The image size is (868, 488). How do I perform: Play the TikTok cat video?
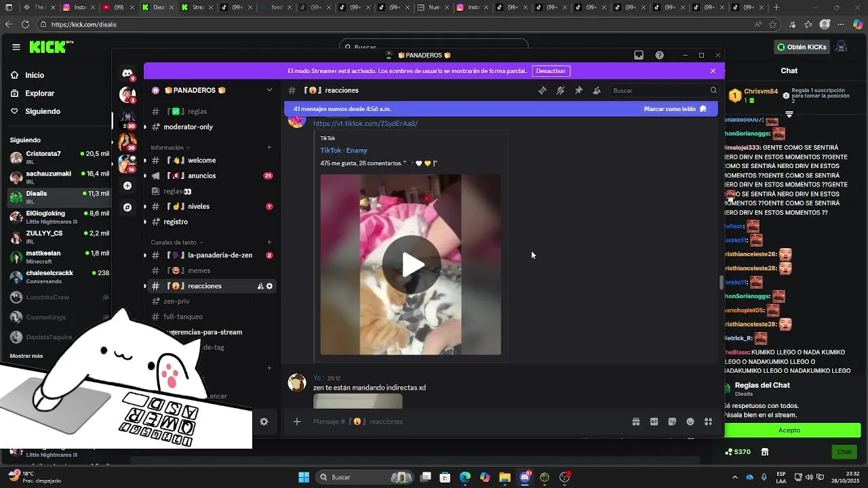point(411,264)
